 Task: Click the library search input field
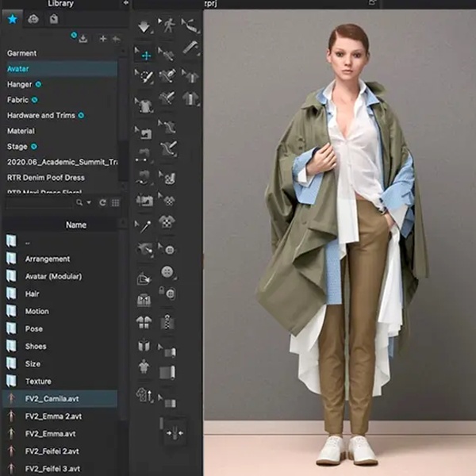39,203
